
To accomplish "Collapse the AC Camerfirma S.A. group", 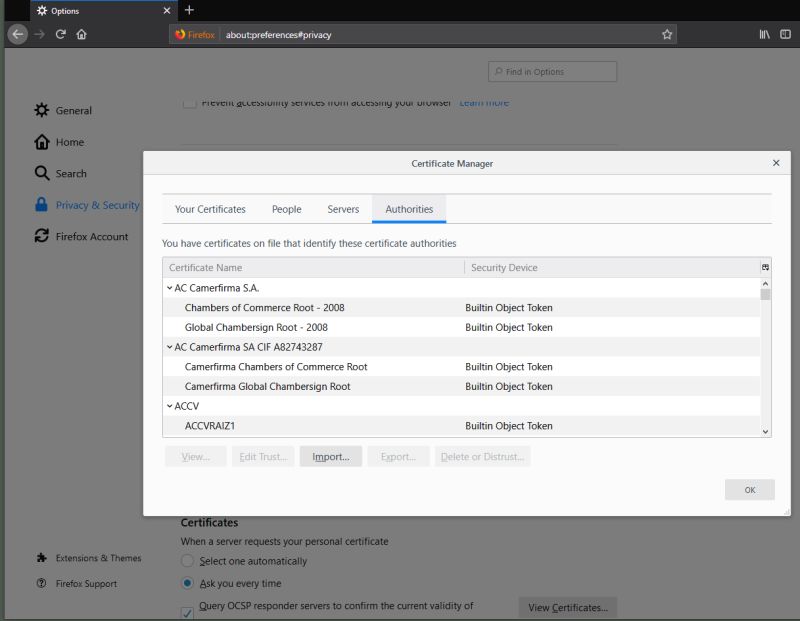I will pyautogui.click(x=169, y=288).
